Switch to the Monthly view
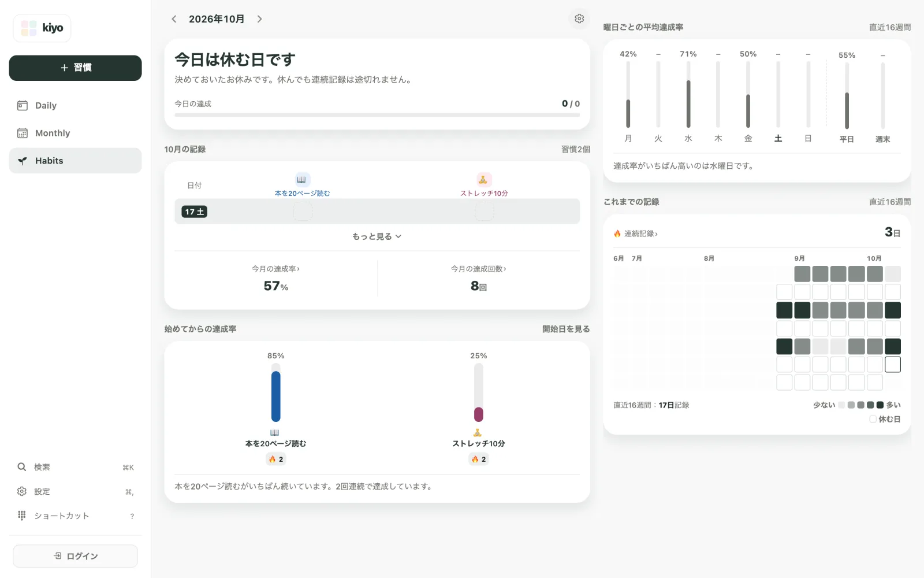924x578 pixels. pyautogui.click(x=76, y=133)
